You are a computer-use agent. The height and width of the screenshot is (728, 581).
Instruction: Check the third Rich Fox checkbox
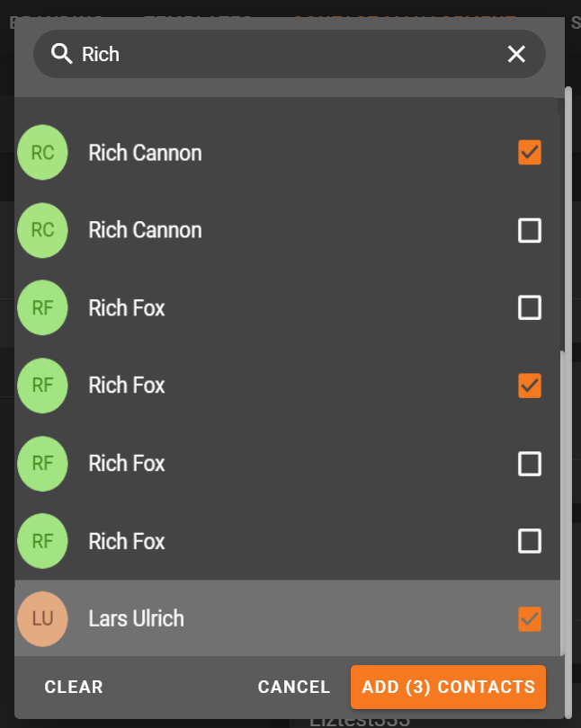(530, 464)
